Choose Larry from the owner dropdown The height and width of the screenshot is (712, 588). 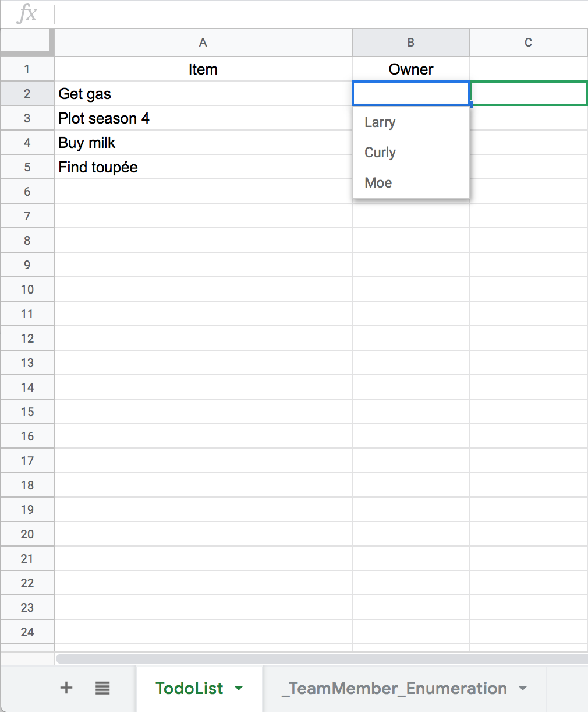(x=380, y=122)
